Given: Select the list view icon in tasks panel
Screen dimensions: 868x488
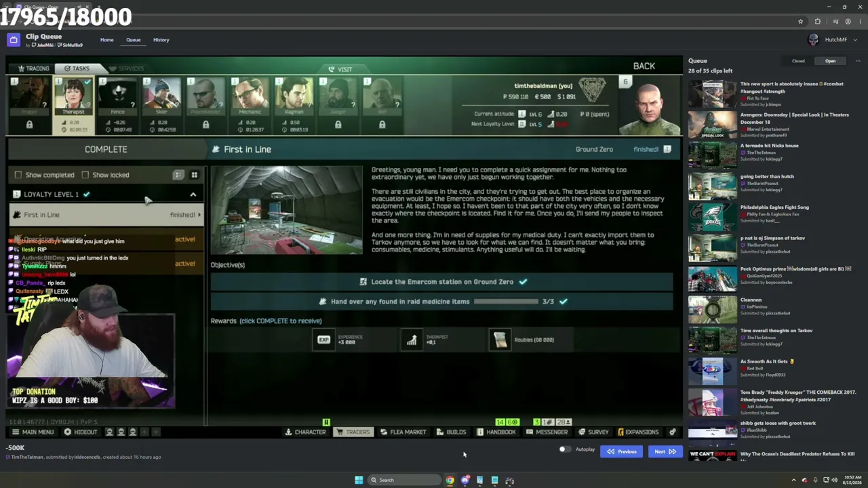Looking at the screenshot, I should pos(178,175).
